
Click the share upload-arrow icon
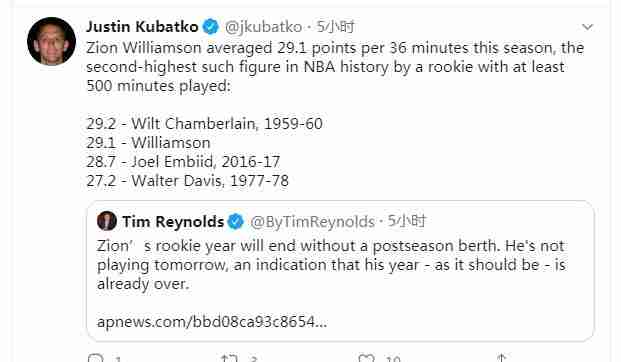502,358
